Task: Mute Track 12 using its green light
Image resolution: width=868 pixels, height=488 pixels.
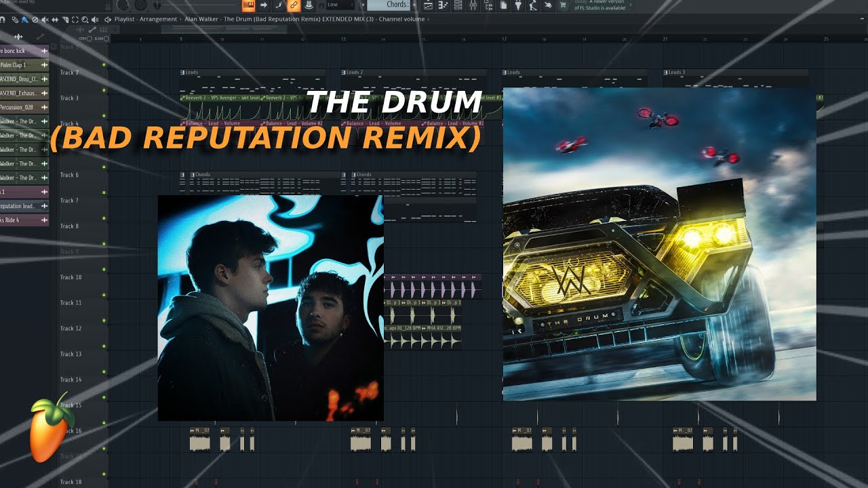Action: point(104,346)
